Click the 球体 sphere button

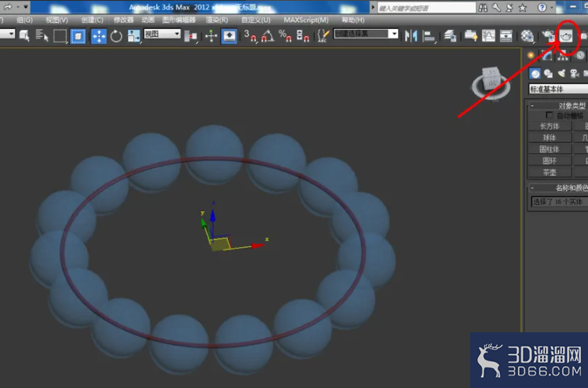[x=550, y=137]
